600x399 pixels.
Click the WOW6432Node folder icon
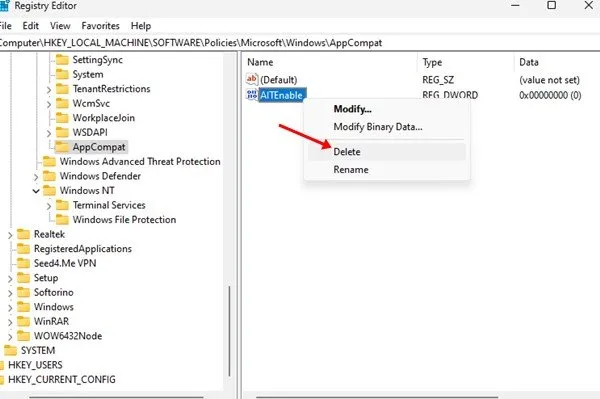click(x=23, y=336)
